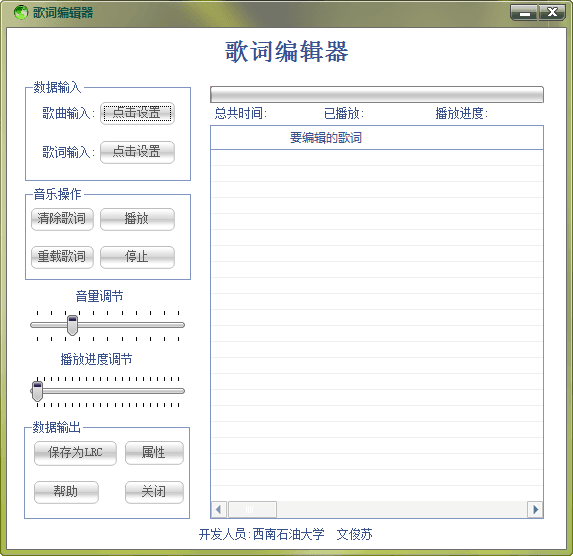This screenshot has width=573, height=556.
Task: Close the app with the 关闭 button
Action: pyautogui.click(x=154, y=492)
